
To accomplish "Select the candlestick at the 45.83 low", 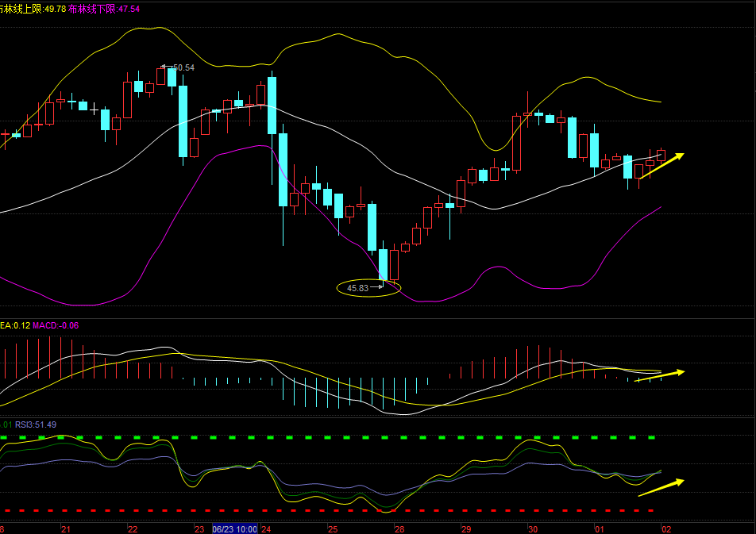I will (384, 264).
